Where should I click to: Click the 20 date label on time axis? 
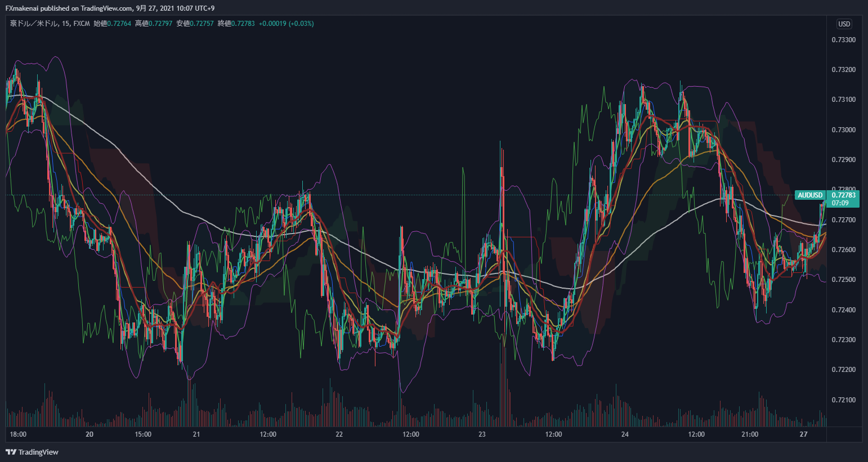(x=89, y=434)
